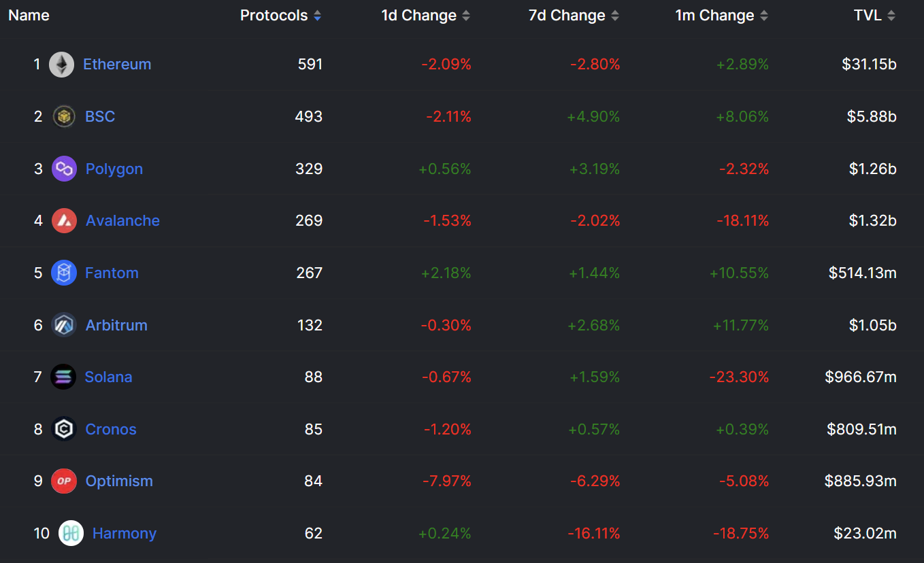Click the Harmony logo icon
924x563 pixels.
pos(71,534)
